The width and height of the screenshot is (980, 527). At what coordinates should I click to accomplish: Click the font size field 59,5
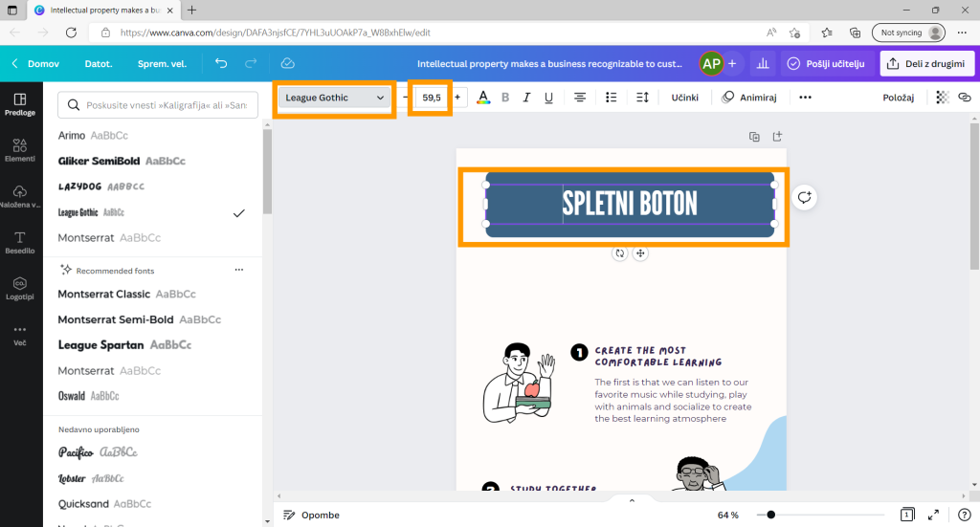(432, 98)
